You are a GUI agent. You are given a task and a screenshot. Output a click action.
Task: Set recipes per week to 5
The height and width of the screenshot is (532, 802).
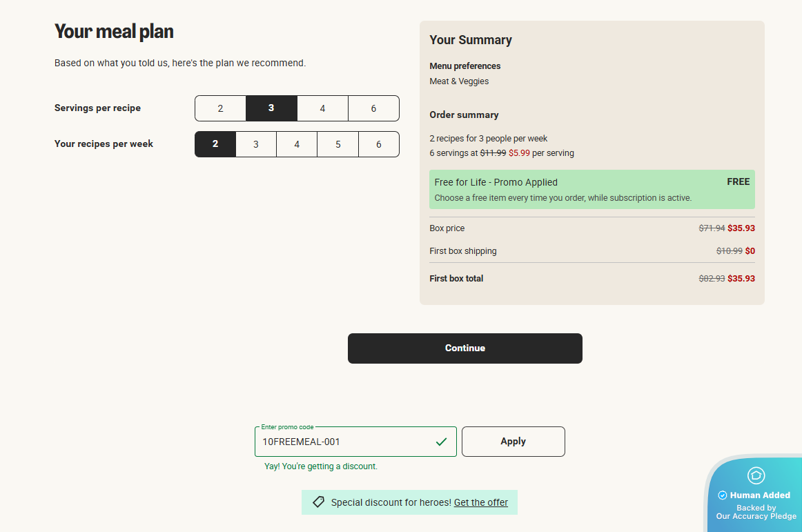point(338,144)
